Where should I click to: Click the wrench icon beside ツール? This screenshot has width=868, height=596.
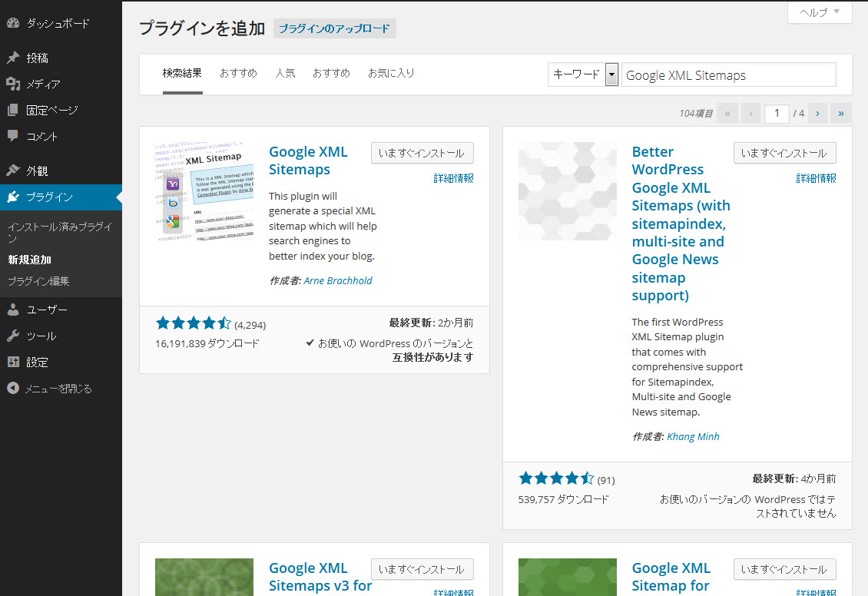click(13, 336)
